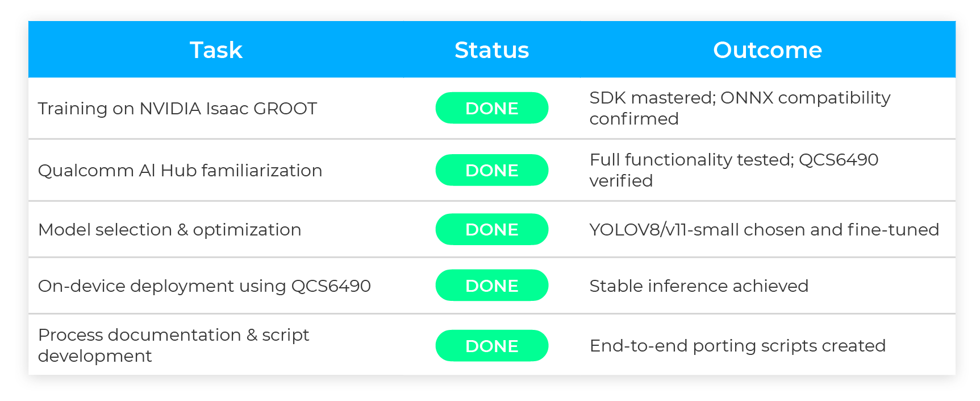Click 'End-to-end porting scripts created' outcome

click(737, 346)
